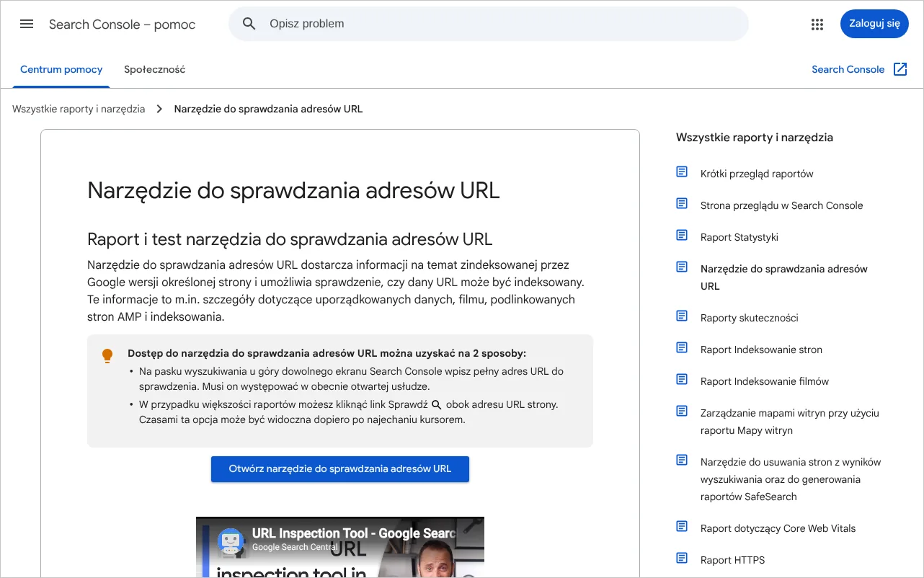Open Strona przeglądu w Search Console
Viewport: 924px width, 578px height.
(x=781, y=205)
